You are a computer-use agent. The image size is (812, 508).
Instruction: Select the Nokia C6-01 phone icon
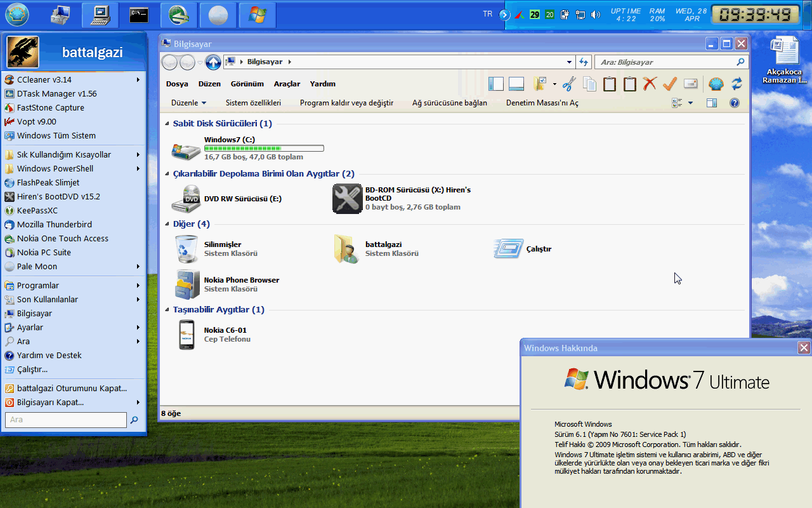[187, 335]
